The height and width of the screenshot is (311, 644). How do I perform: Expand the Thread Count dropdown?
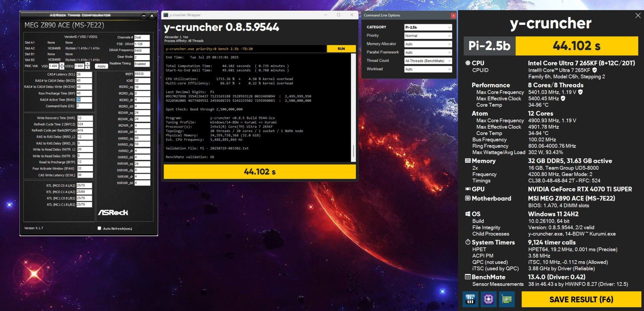[x=428, y=61]
